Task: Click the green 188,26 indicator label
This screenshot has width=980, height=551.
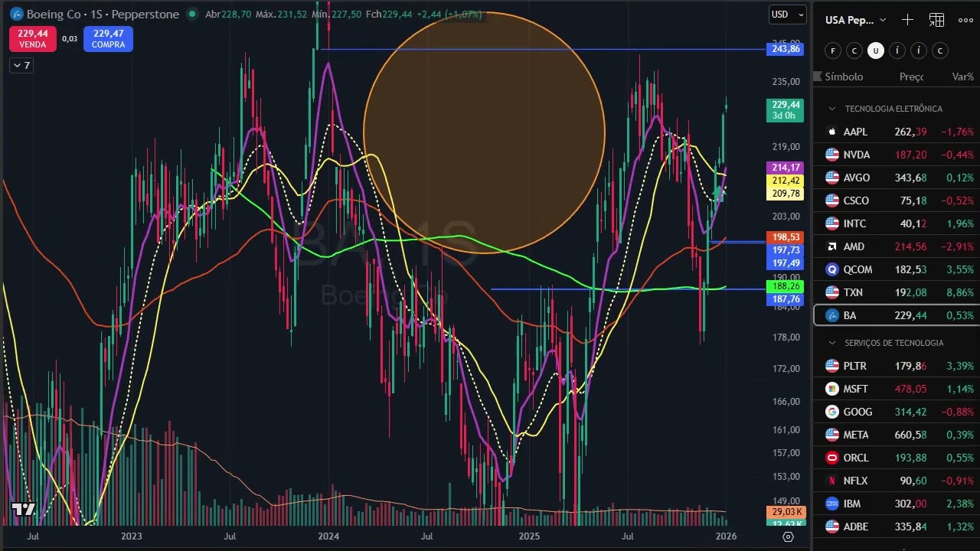Action: (786, 286)
